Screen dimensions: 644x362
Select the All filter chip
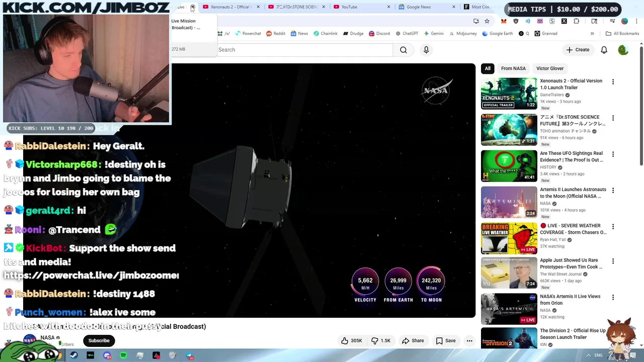pos(488,68)
